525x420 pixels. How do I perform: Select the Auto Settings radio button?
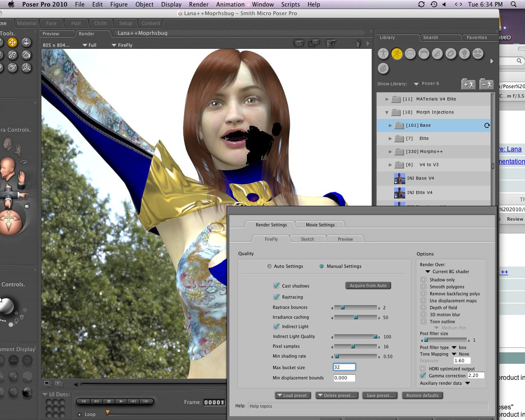pos(269,266)
